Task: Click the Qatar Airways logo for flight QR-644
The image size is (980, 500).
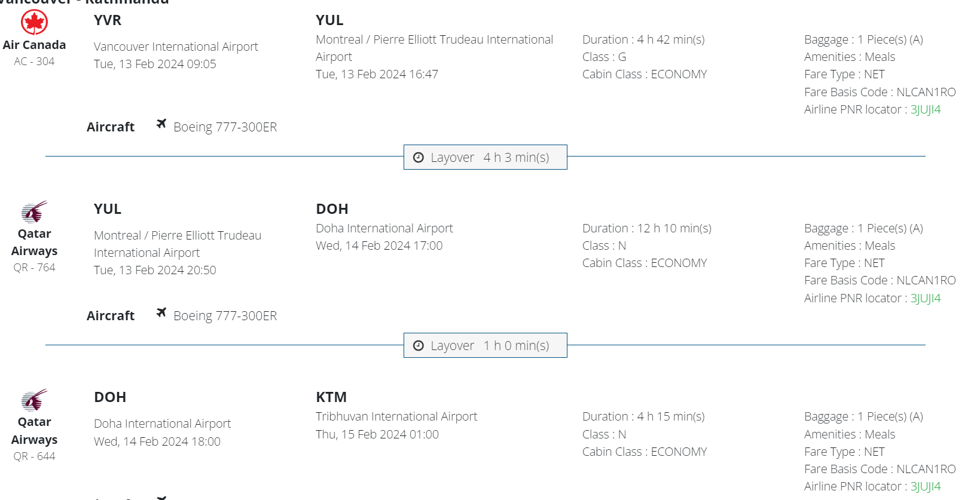Action: tap(34, 400)
